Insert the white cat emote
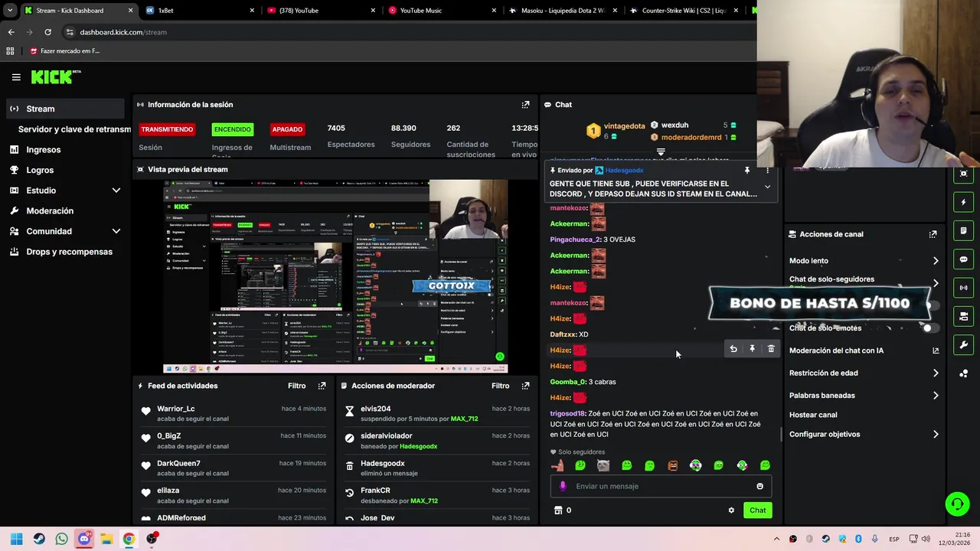The image size is (980, 551). pyautogui.click(x=603, y=465)
